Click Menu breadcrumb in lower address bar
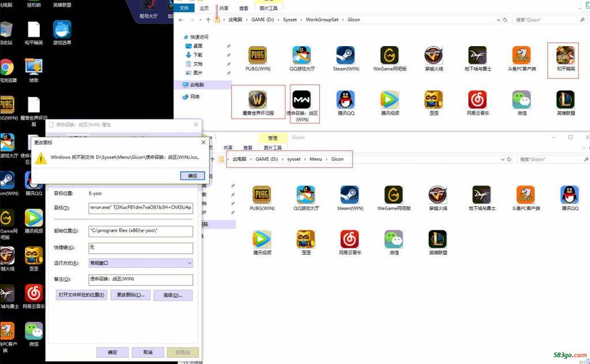Image resolution: width=590 pixels, height=364 pixels. 316,159
